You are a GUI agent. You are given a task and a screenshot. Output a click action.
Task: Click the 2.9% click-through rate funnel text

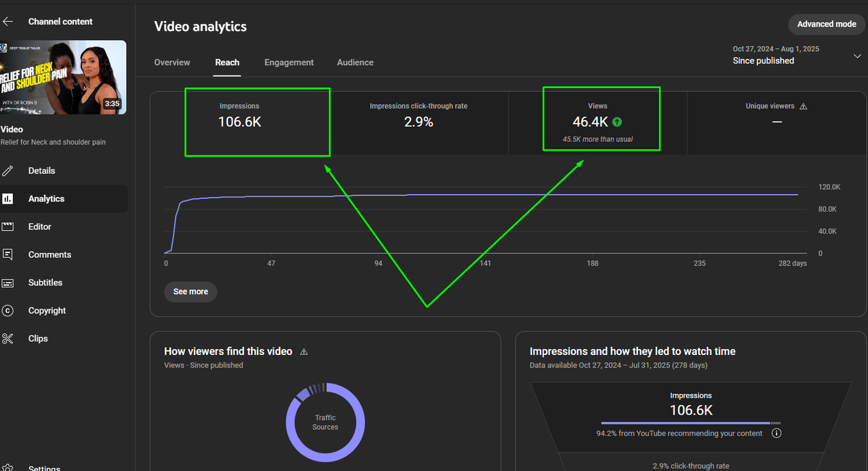691,466
